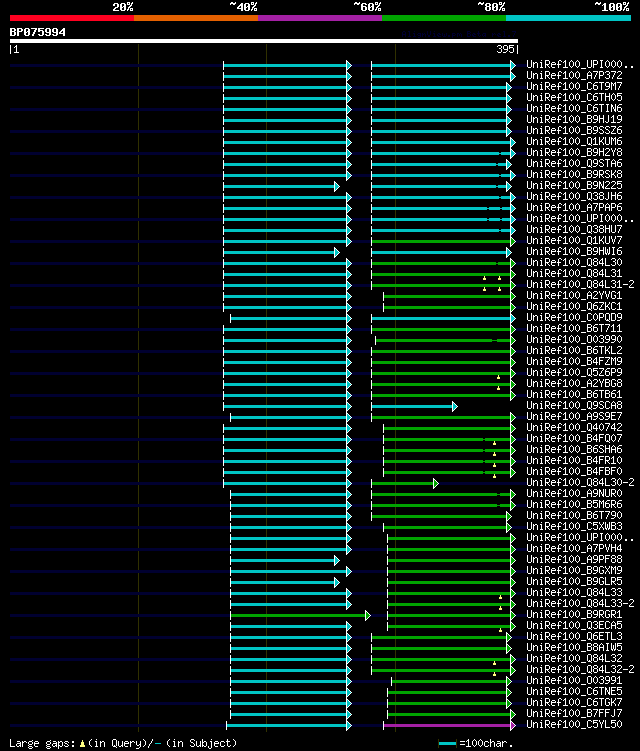Click the UniRef100_Q1KUV7 entry

pyautogui.click(x=574, y=241)
